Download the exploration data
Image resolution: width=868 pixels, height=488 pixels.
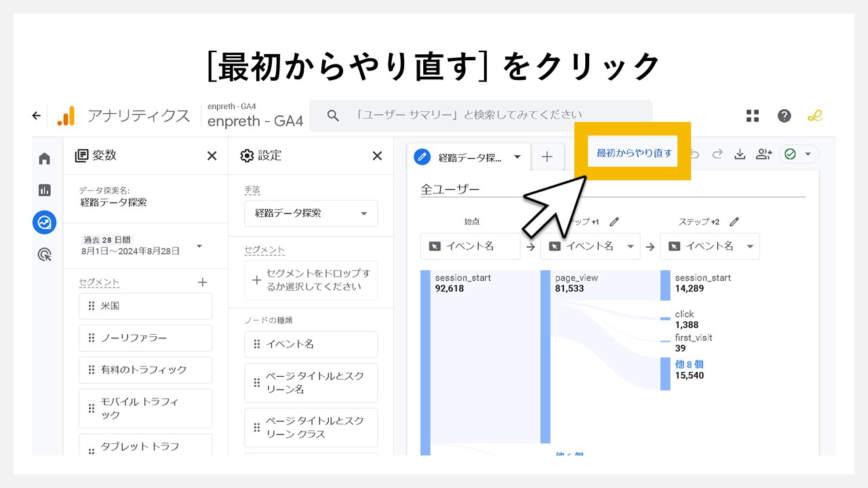tap(741, 154)
